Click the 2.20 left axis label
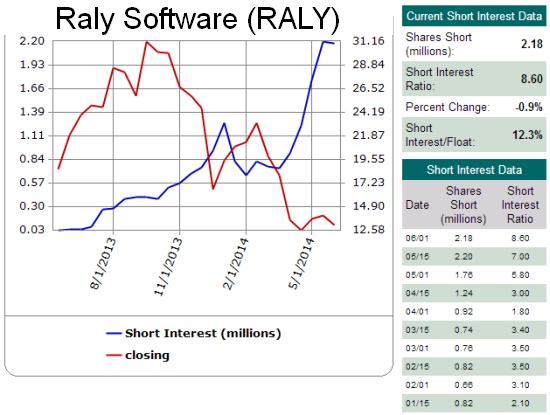This screenshot has height=415, width=550. click(32, 41)
